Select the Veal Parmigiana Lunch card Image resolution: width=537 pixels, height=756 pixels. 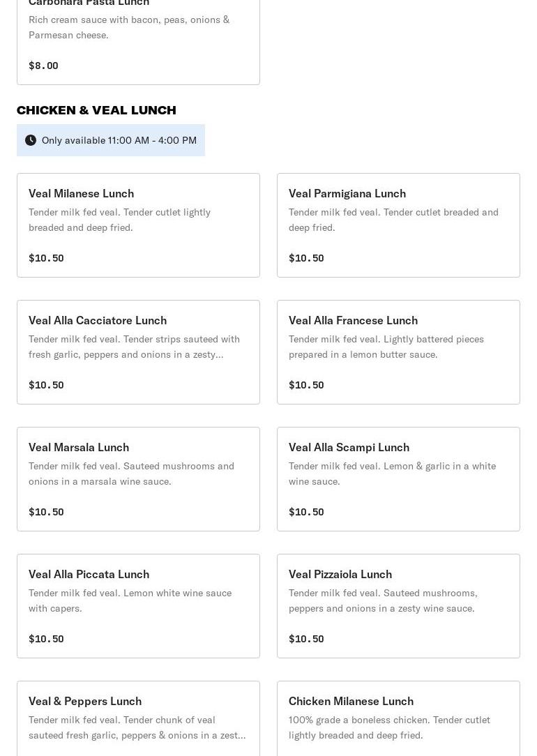pyautogui.click(x=398, y=225)
